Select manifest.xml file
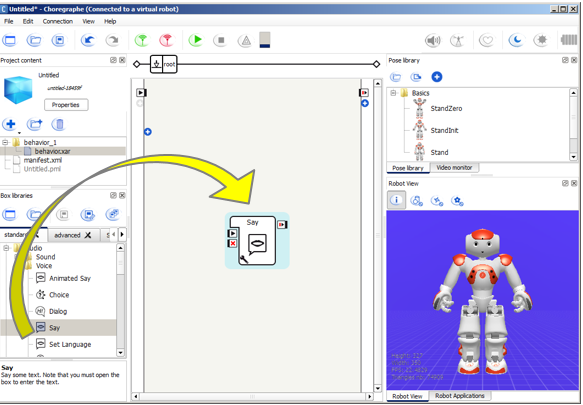 point(42,160)
